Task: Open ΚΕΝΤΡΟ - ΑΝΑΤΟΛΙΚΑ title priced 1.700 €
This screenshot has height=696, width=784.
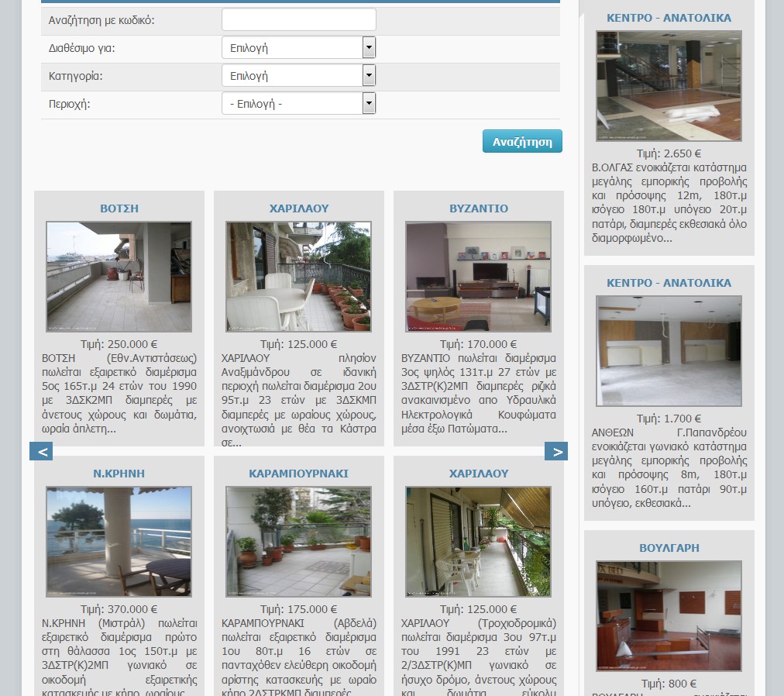Action: 669,283
